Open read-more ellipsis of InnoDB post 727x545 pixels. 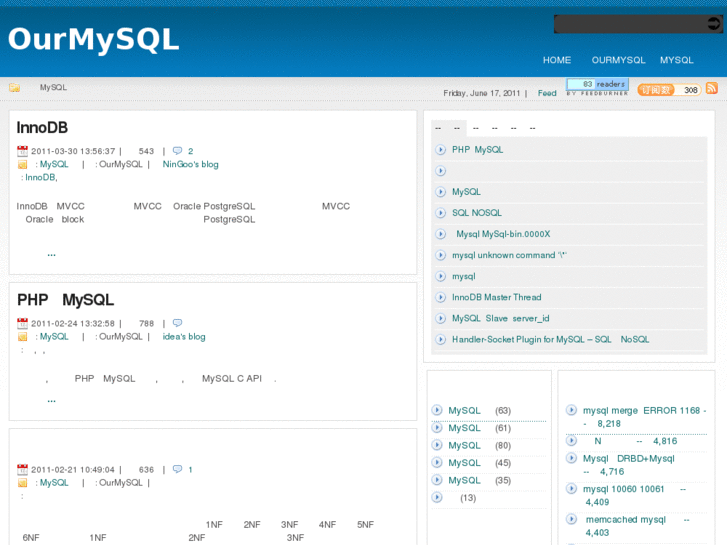[51, 254]
